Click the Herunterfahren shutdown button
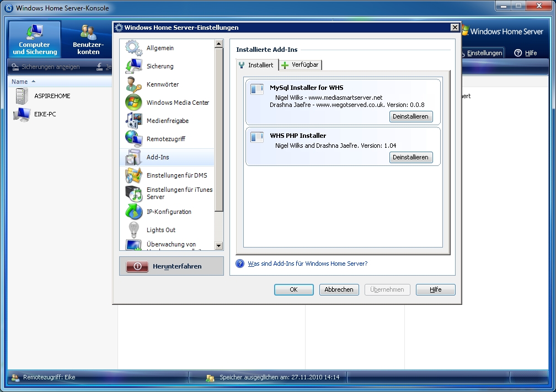 tap(172, 266)
